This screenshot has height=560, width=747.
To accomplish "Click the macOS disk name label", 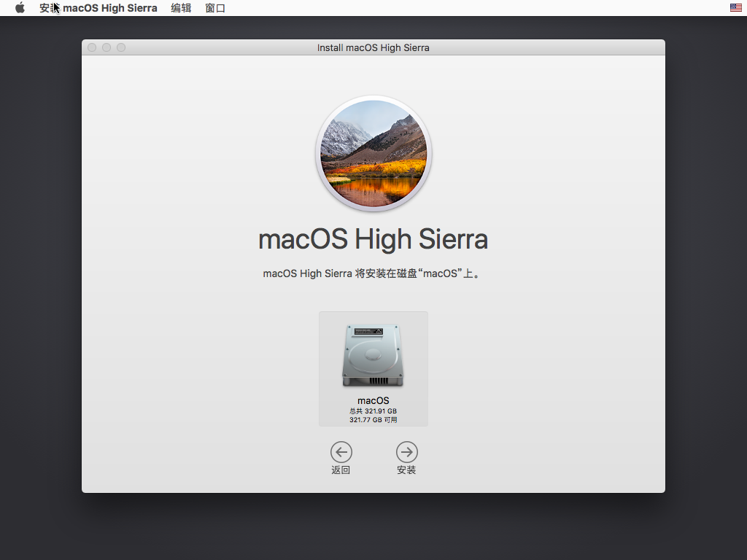I will pos(373,400).
